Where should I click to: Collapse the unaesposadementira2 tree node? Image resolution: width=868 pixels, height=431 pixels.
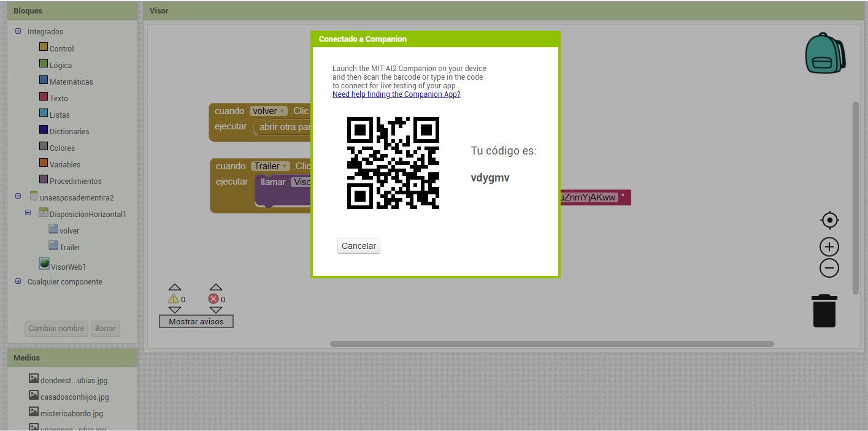(18, 197)
